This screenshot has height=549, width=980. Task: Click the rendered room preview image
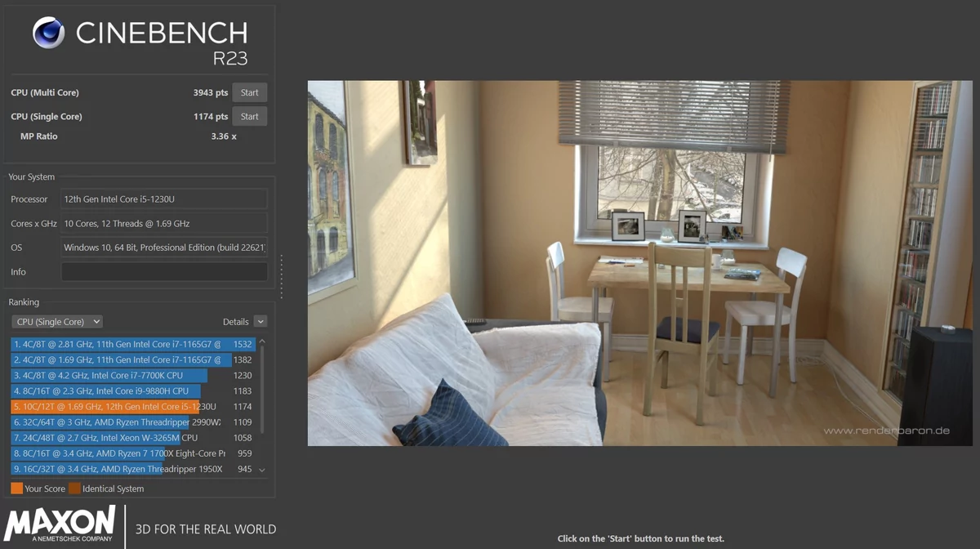(640, 263)
